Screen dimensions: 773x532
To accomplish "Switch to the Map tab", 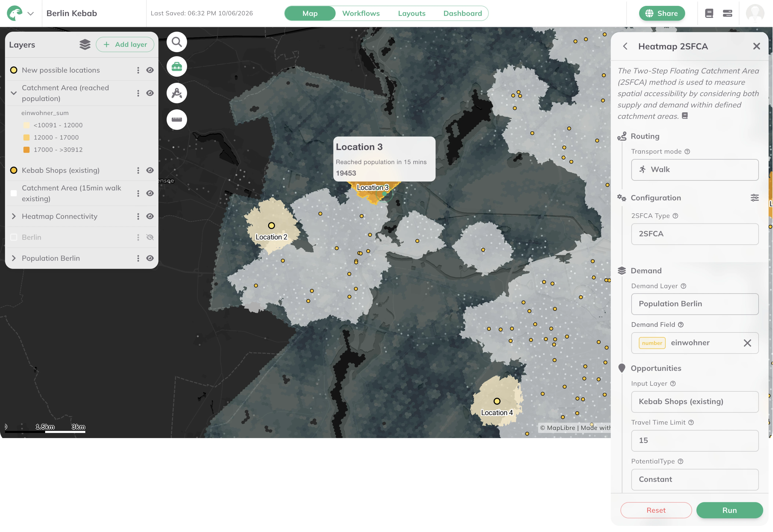I will 310,13.
